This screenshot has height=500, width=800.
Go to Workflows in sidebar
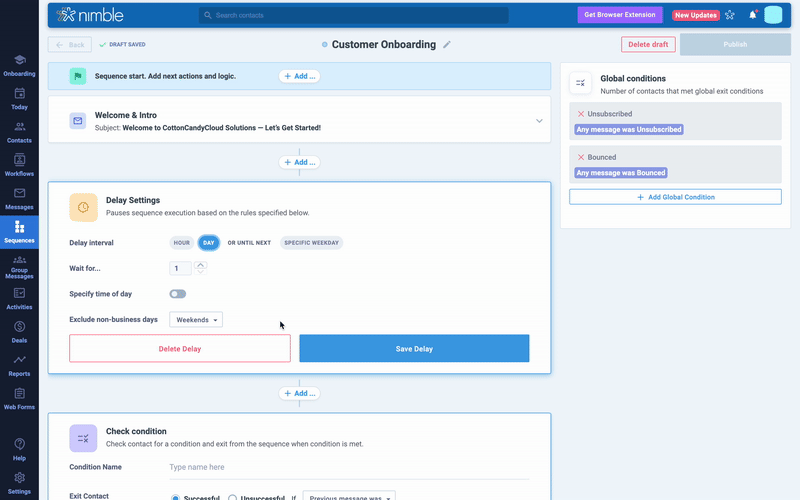click(x=19, y=164)
